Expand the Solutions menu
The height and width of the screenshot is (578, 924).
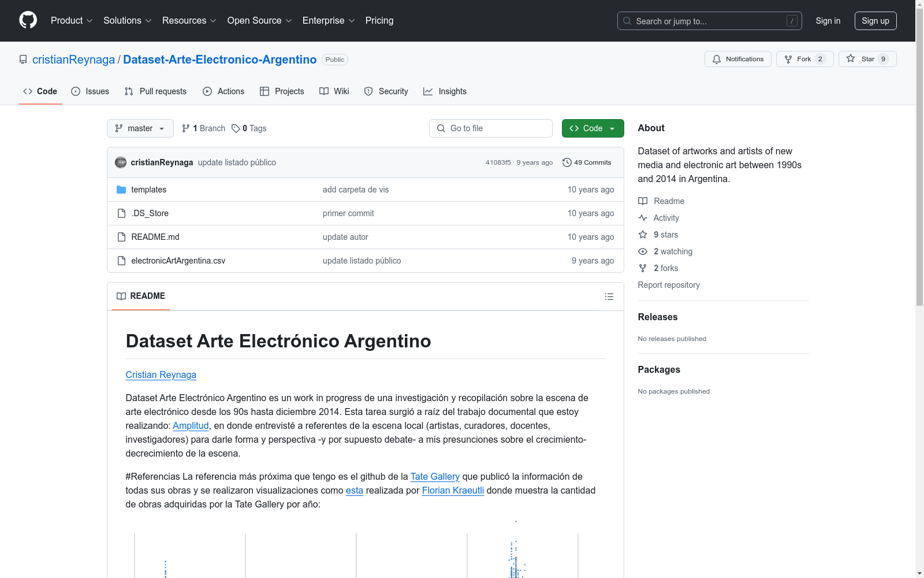coord(128,21)
